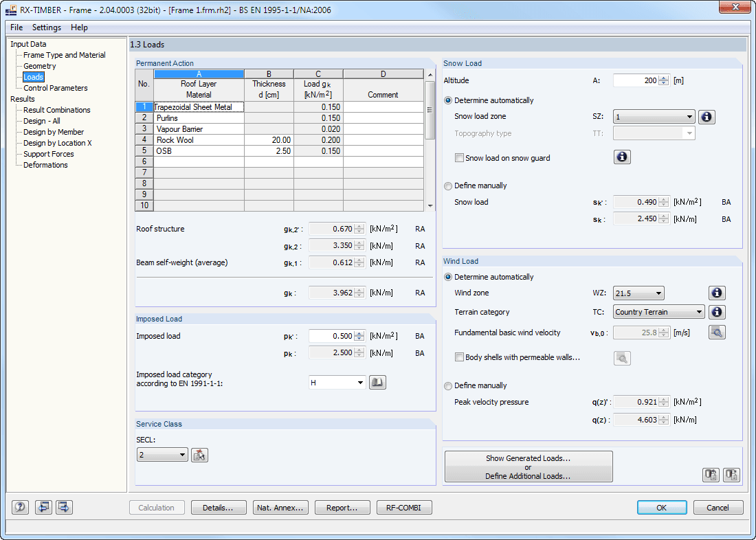This screenshot has width=756, height=540.
Task: Open imposed load category library book icon
Action: tap(377, 383)
